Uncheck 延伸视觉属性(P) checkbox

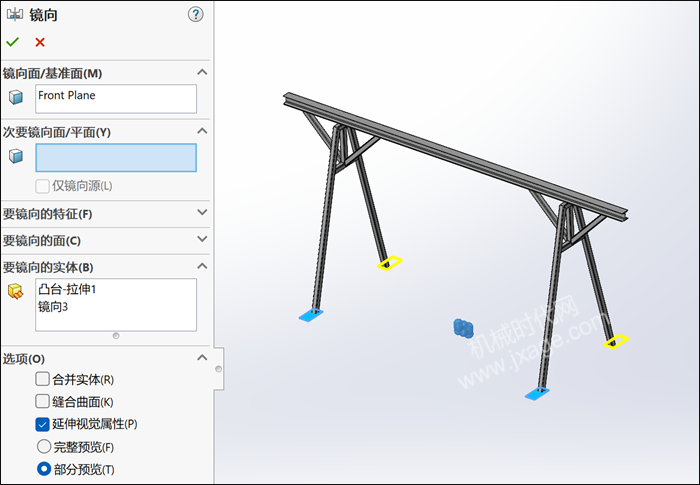click(x=42, y=424)
